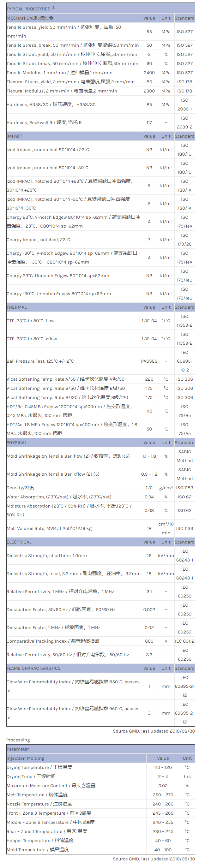
Task: Click the MECHANICAL section header
Action: tap(30, 18)
